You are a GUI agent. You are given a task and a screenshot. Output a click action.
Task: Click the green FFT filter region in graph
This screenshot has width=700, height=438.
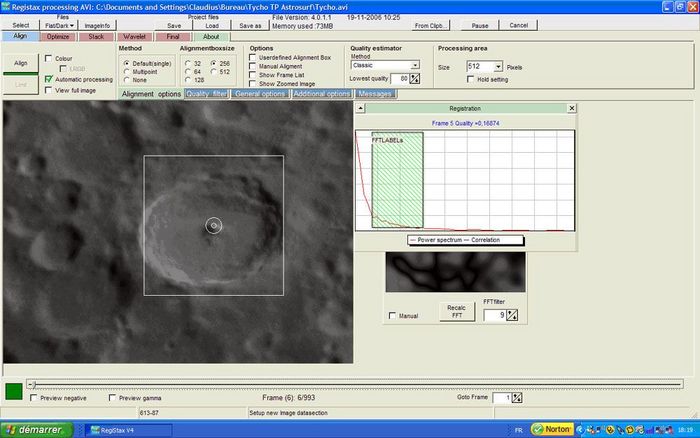[397, 180]
